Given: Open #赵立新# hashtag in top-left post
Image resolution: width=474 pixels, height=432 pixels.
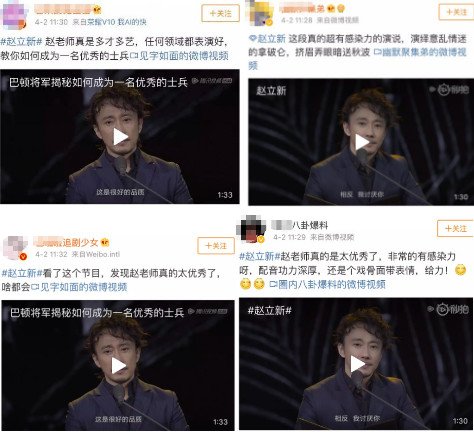Looking at the screenshot, I should tap(21, 41).
